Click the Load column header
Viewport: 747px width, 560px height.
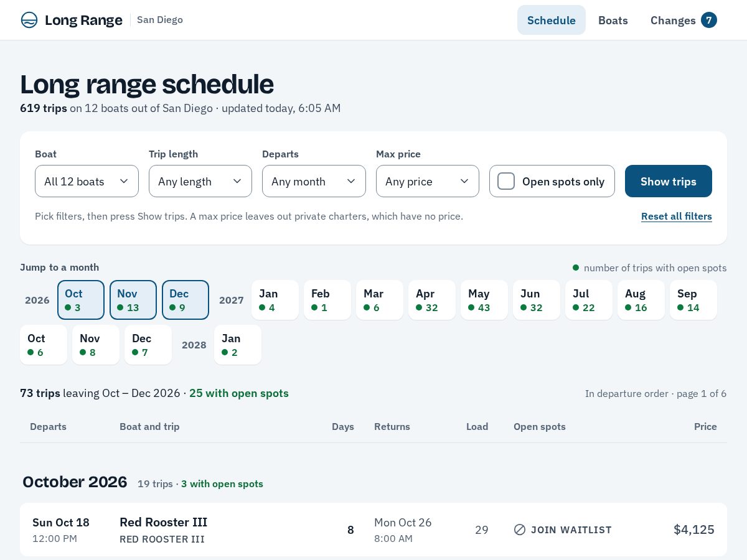477,427
